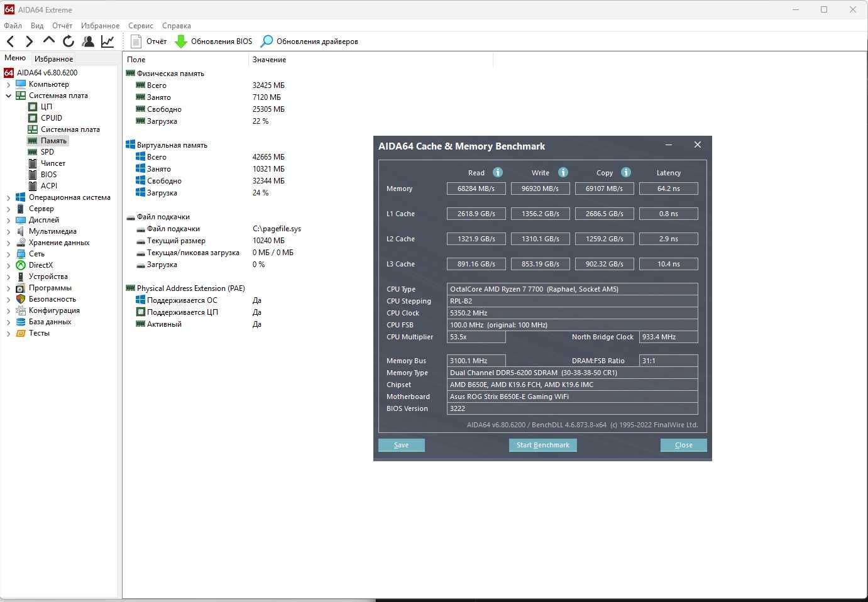868x602 pixels.
Task: Open the Файл menu
Action: pyautogui.click(x=13, y=26)
